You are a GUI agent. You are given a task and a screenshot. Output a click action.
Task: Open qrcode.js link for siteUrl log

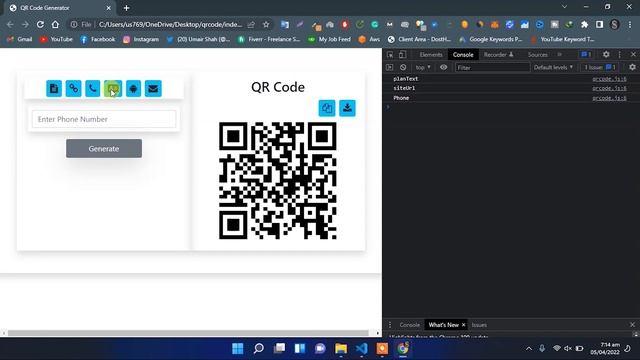pyautogui.click(x=609, y=88)
